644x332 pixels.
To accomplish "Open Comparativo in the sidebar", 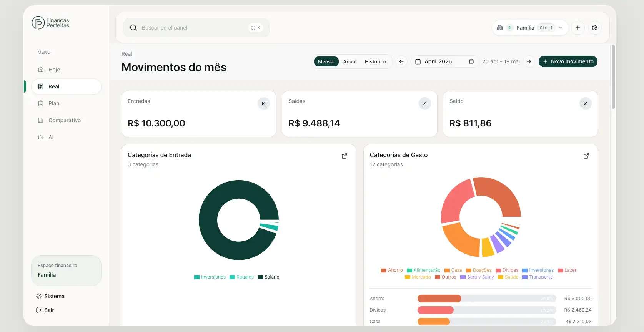I will pos(66,120).
